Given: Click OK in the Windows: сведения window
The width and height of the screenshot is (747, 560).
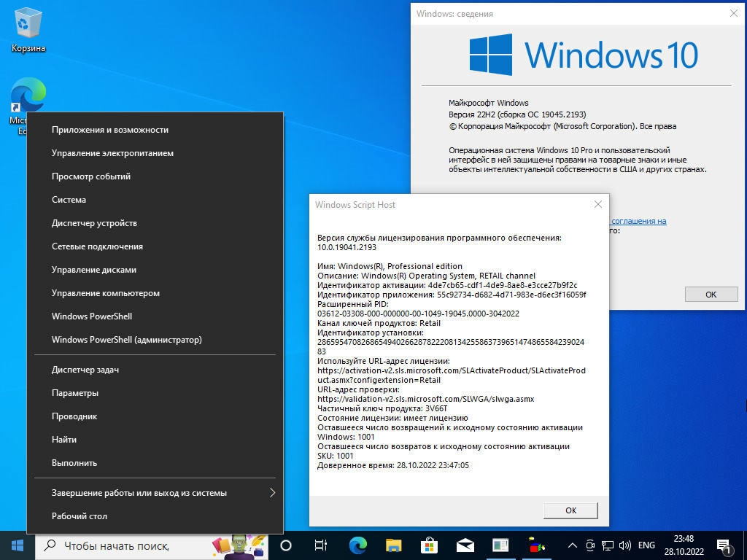Looking at the screenshot, I should (x=711, y=295).
